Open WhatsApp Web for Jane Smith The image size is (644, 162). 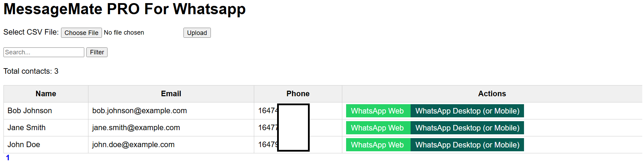378,128
